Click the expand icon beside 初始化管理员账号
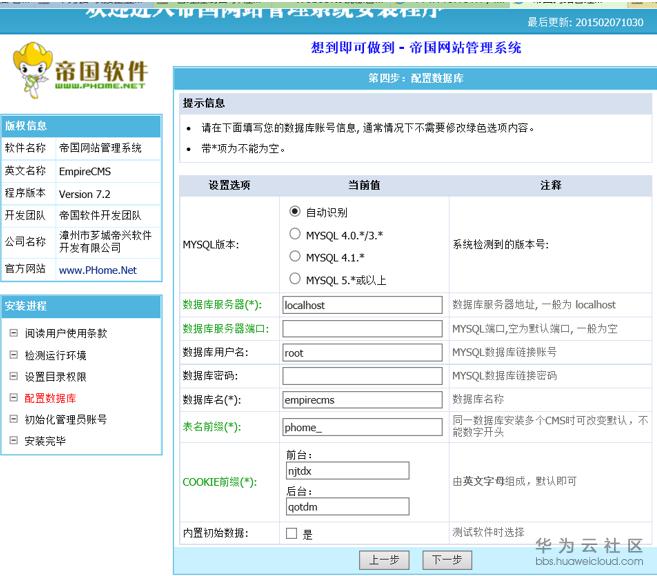The width and height of the screenshot is (657, 576). [14, 419]
